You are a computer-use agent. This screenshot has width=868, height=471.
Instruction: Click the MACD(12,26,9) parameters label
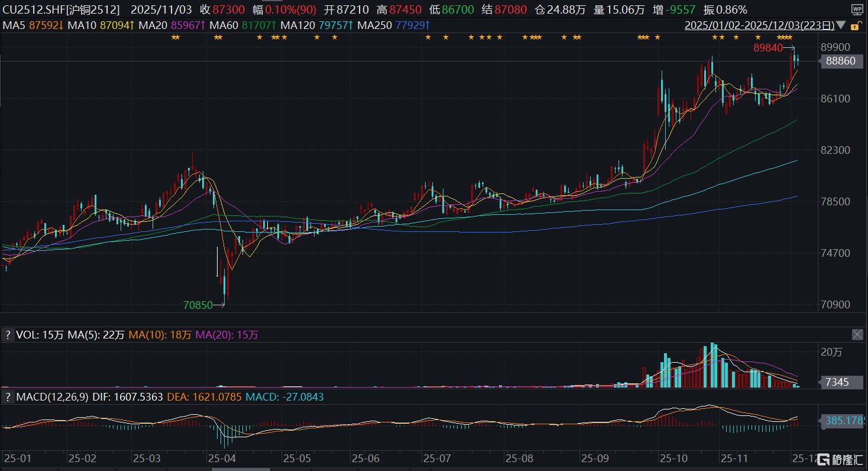(53, 397)
